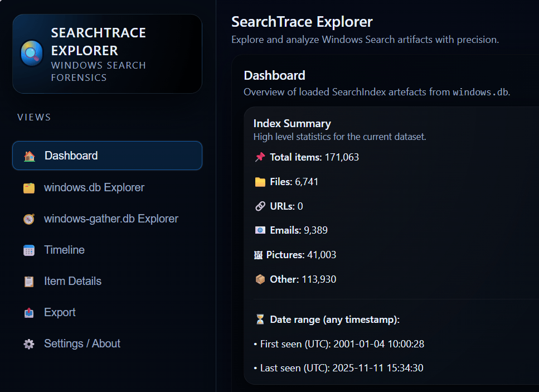539x392 pixels.
Task: Click the clipboard icon next to Item Details
Action: click(29, 282)
